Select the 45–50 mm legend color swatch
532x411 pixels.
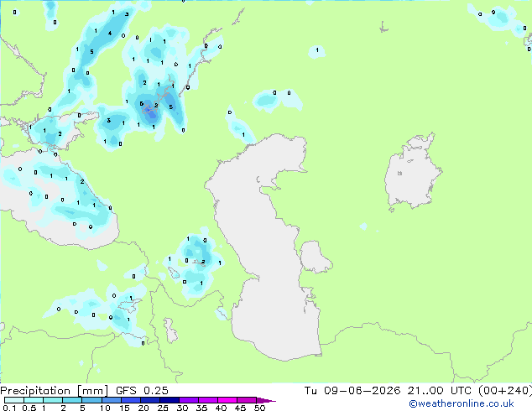pyautogui.click(x=247, y=400)
